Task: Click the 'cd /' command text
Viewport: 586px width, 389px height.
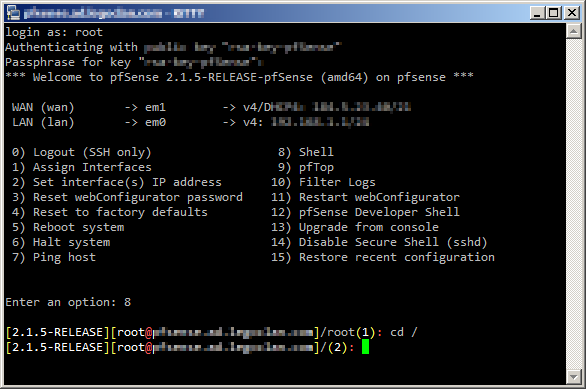Action: [404, 332]
